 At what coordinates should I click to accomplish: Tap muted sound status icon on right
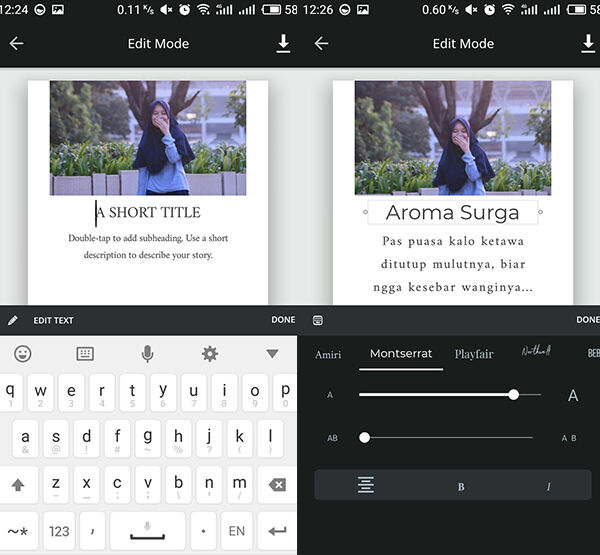pos(471,10)
